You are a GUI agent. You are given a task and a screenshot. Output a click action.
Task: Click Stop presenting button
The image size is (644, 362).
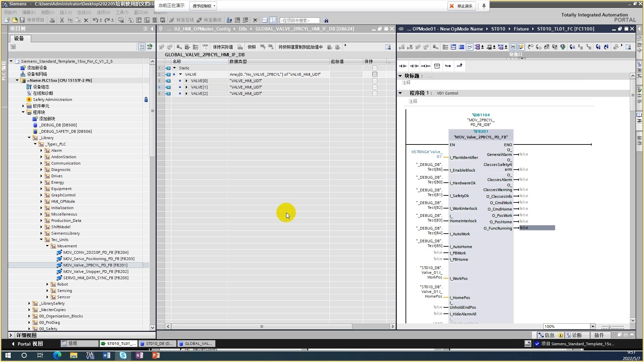point(461,6)
